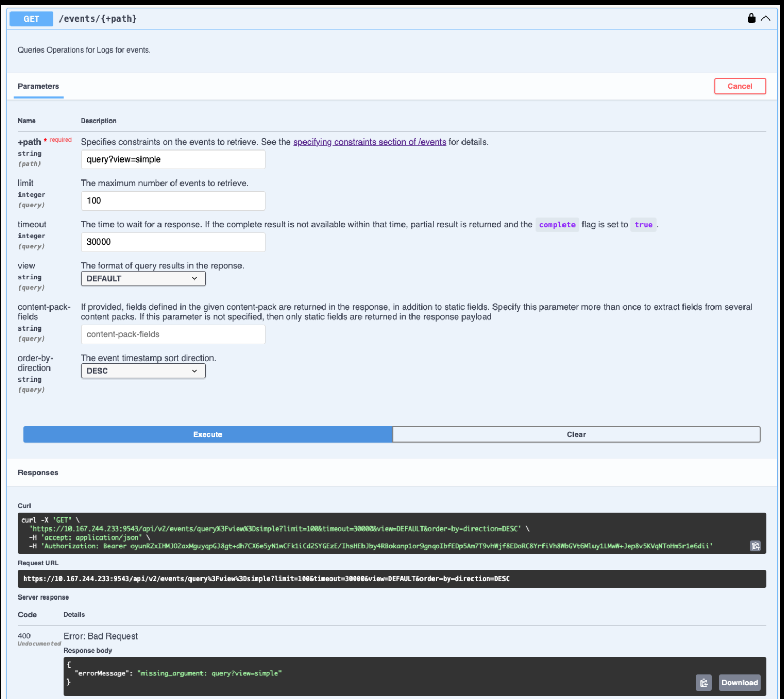Click the Request URL code box

pyautogui.click(x=391, y=578)
